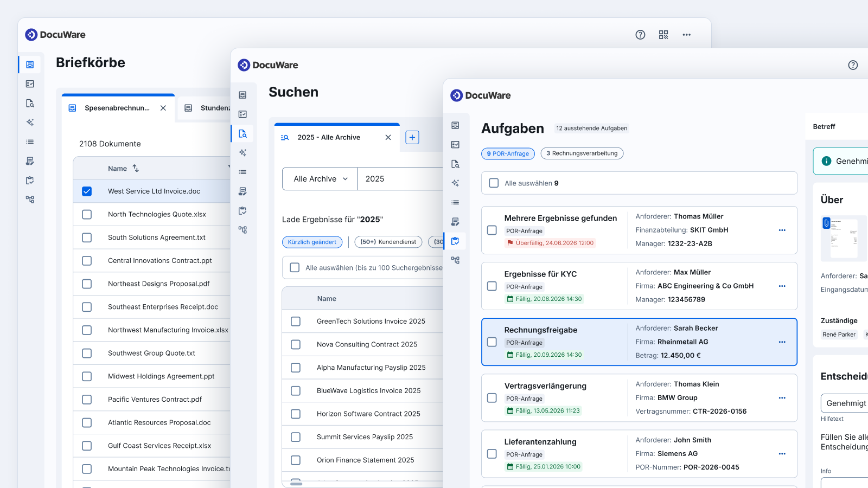Add new search tab with plus icon
The image size is (868, 488).
click(x=412, y=137)
